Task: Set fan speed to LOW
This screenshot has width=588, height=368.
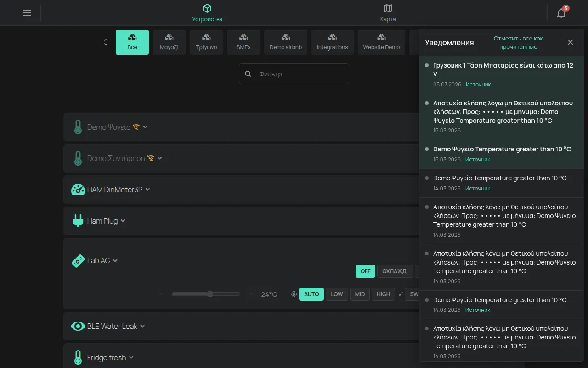Action: 337,294
